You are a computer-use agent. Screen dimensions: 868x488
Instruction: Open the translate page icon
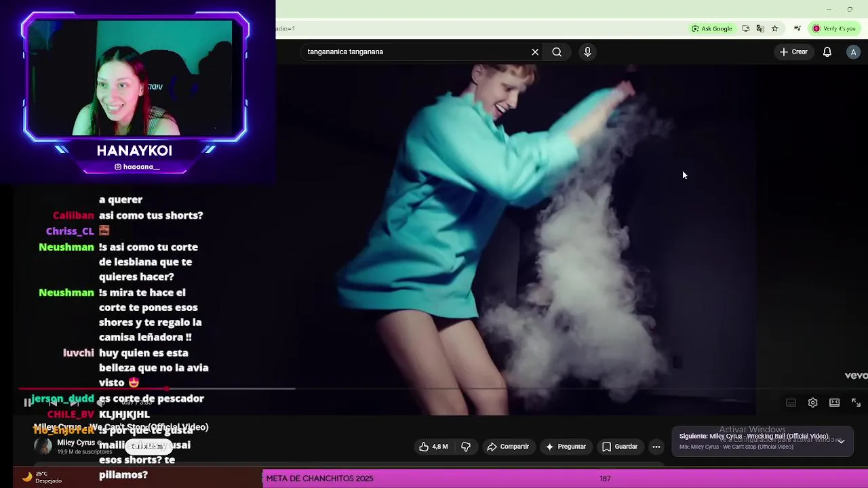(760, 28)
